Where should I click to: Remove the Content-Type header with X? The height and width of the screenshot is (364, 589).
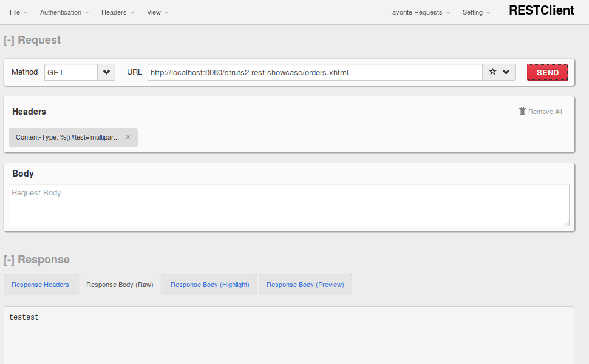128,137
